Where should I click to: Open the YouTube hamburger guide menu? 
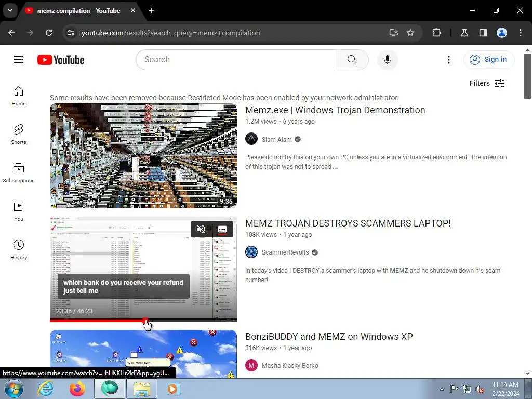click(19, 60)
